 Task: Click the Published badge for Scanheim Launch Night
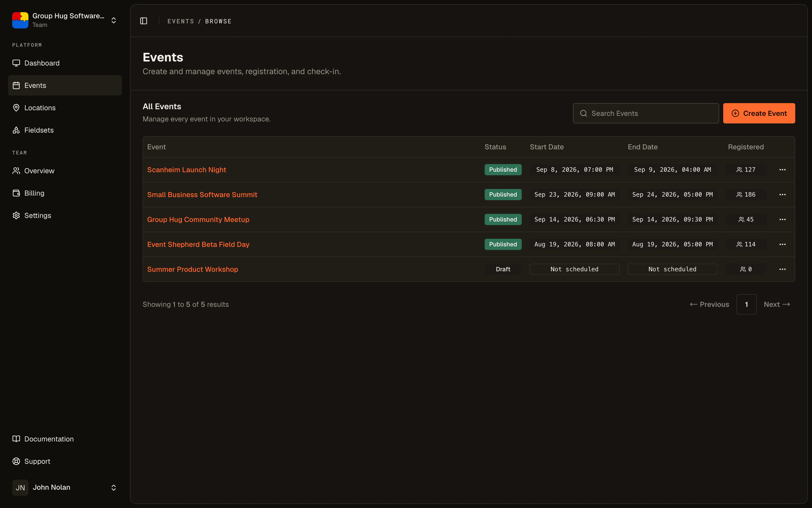point(503,170)
